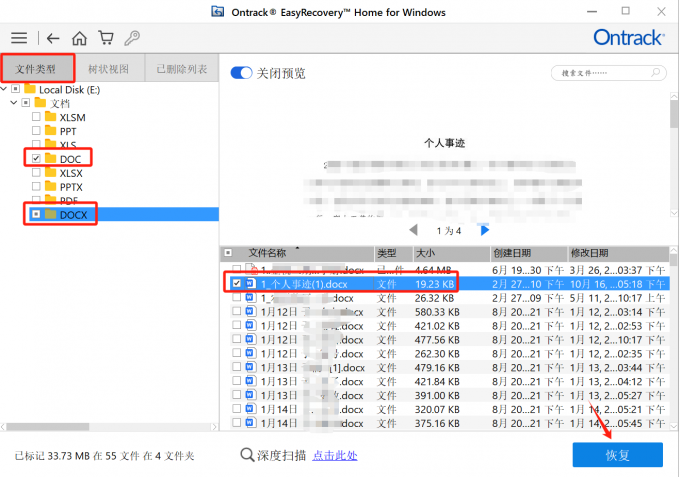
Task: Go to previous preview page arrow
Action: tap(413, 230)
